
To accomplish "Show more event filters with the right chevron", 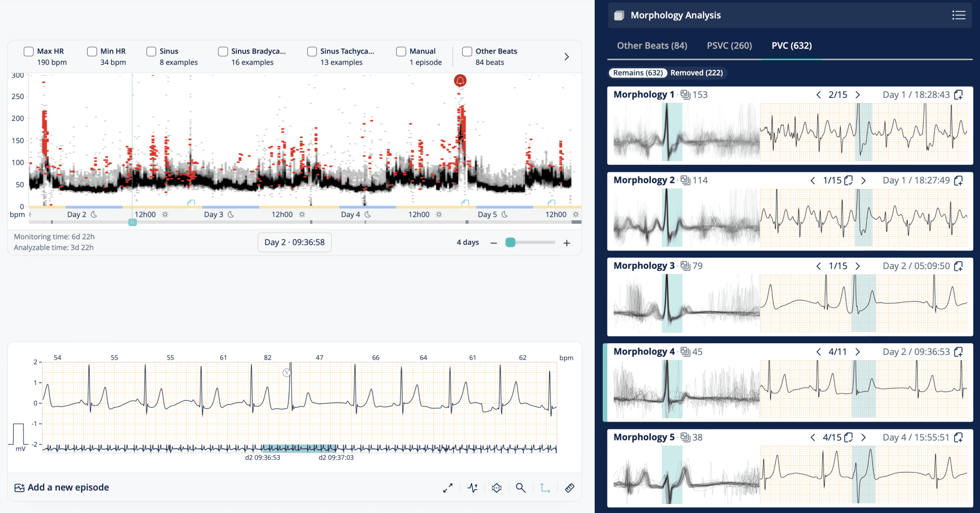I will [x=567, y=57].
